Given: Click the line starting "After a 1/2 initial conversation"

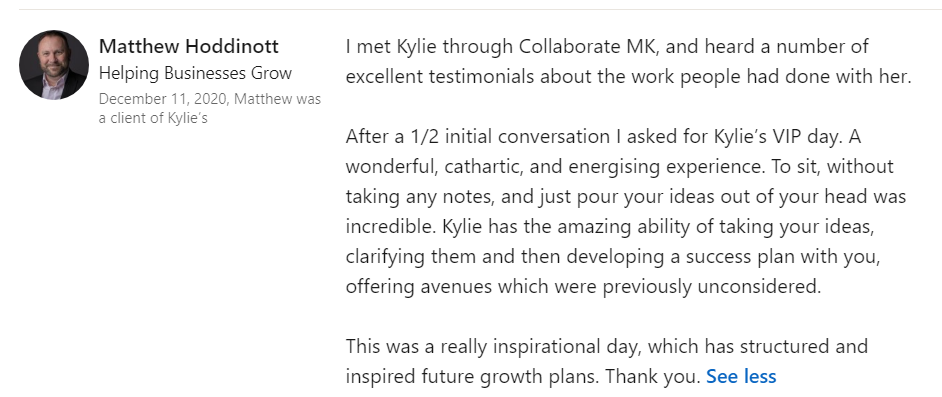Looking at the screenshot, I should [603, 136].
